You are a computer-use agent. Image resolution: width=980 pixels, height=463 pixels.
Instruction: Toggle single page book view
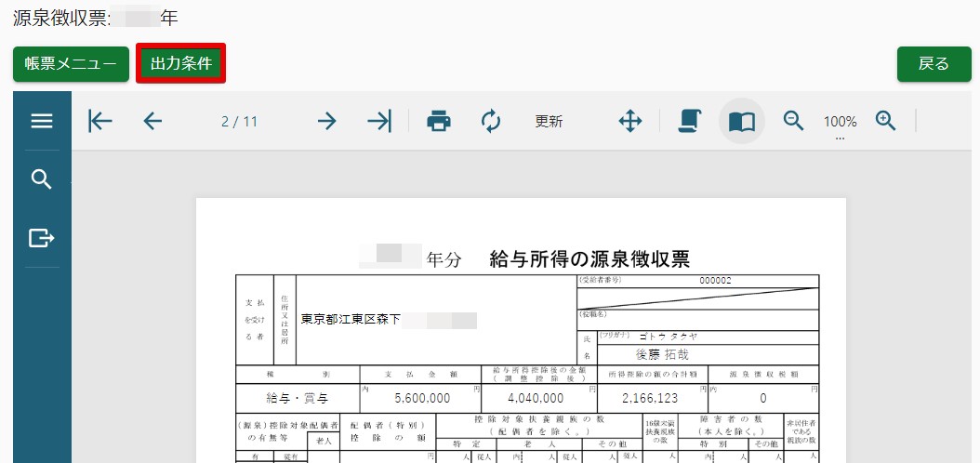(741, 121)
